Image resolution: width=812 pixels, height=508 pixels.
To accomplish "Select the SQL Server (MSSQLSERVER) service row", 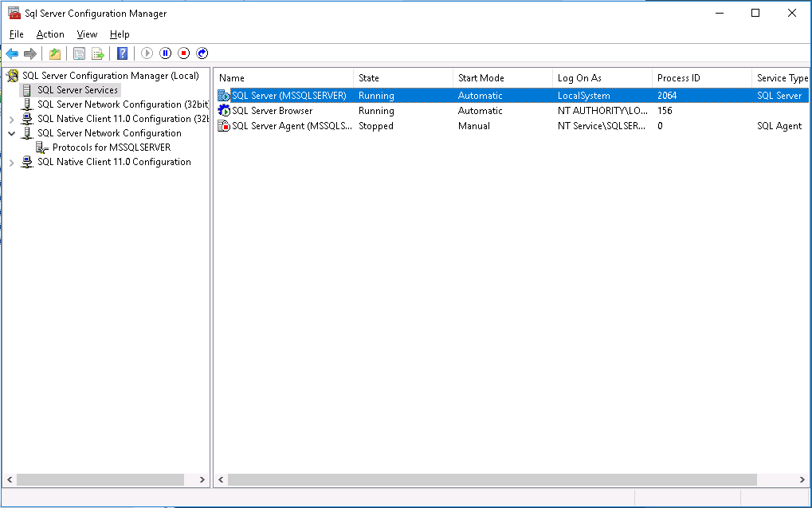I will (x=512, y=96).
